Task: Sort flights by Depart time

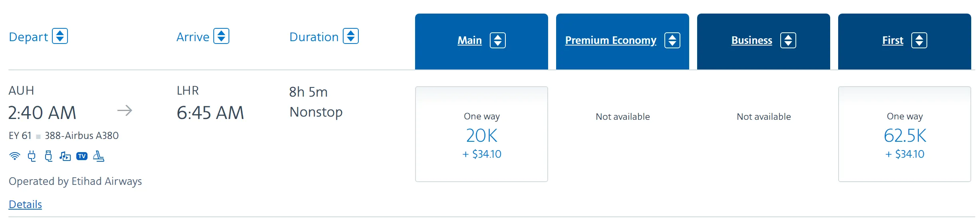Action: click(60, 36)
